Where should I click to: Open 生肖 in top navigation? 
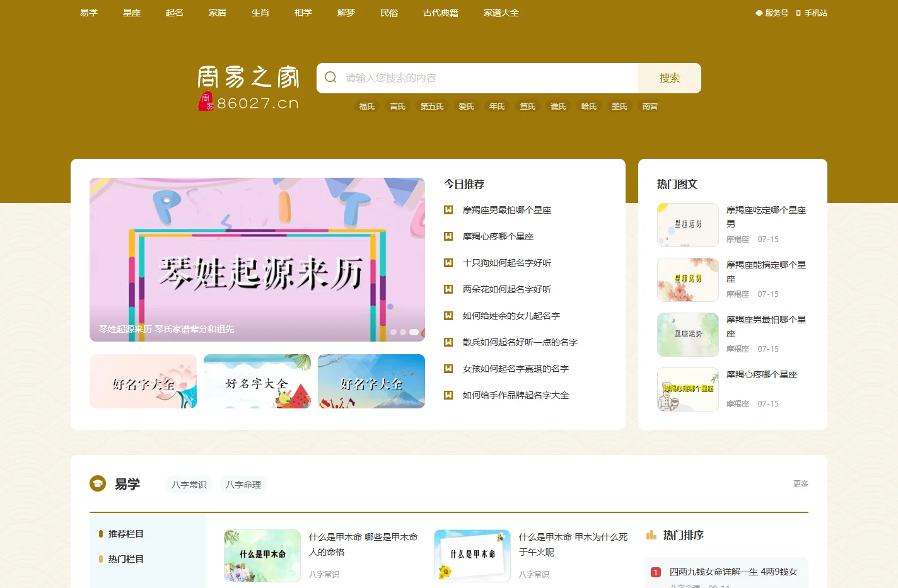[x=260, y=13]
